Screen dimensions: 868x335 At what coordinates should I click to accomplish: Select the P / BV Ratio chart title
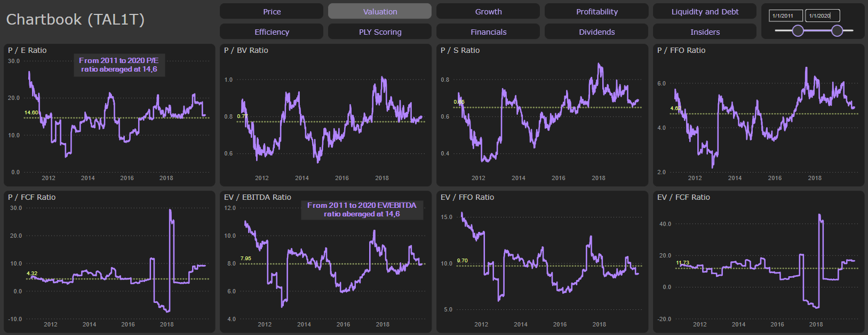[x=246, y=50]
